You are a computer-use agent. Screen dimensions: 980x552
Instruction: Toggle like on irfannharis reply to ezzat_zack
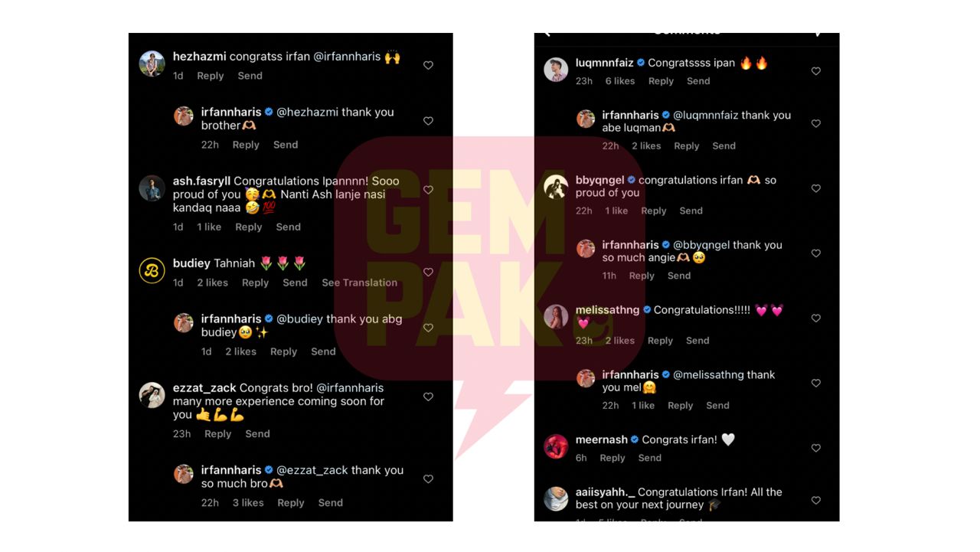pyautogui.click(x=428, y=479)
